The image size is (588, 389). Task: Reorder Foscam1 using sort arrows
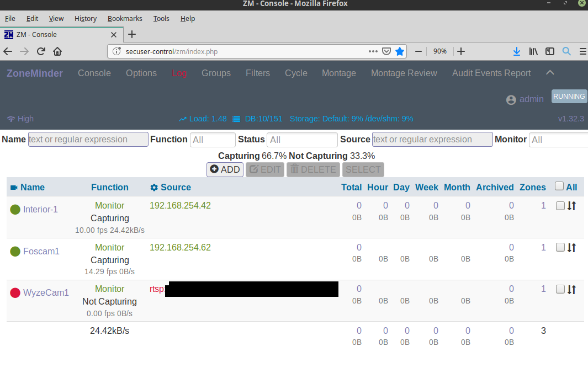pyautogui.click(x=571, y=248)
